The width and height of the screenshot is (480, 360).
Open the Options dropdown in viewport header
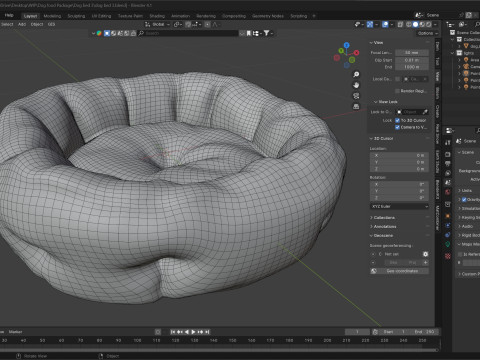[427, 33]
